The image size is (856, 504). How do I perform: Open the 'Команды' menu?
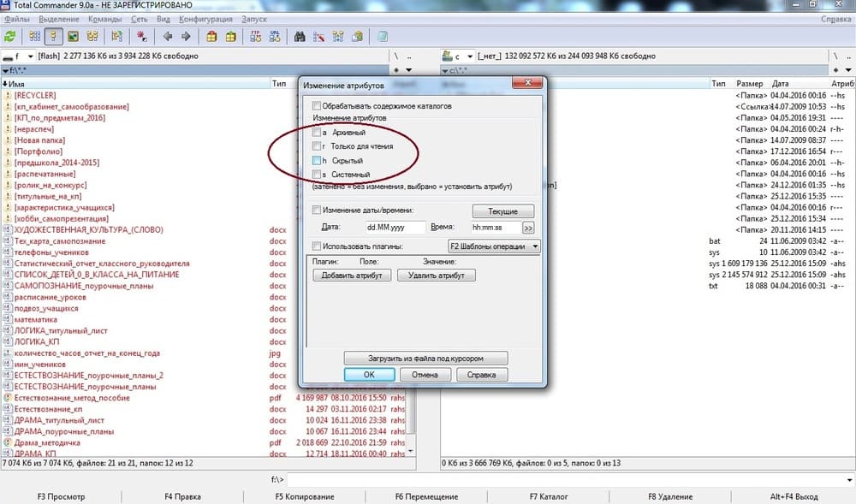(x=104, y=19)
